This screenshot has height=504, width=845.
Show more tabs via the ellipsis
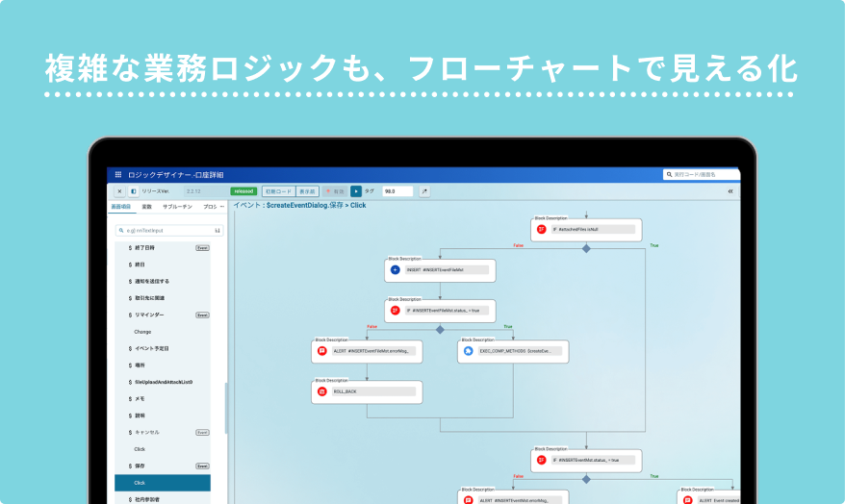pyautogui.click(x=222, y=207)
